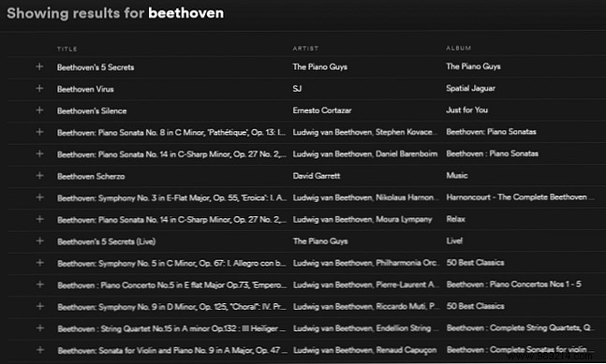Image resolution: width=606 pixels, height=364 pixels.
Task: Add Piano Sonata No. 8 Pathétique plus icon
Action: [39, 132]
